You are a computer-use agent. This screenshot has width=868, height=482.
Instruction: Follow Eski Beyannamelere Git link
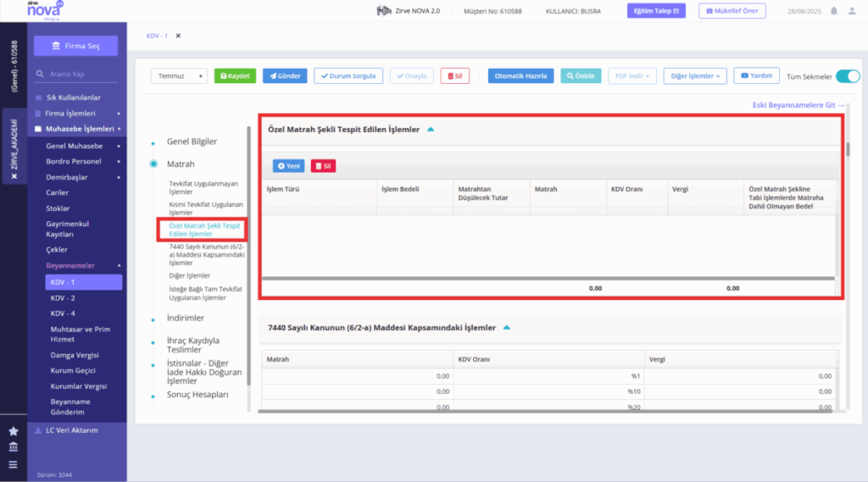point(798,105)
